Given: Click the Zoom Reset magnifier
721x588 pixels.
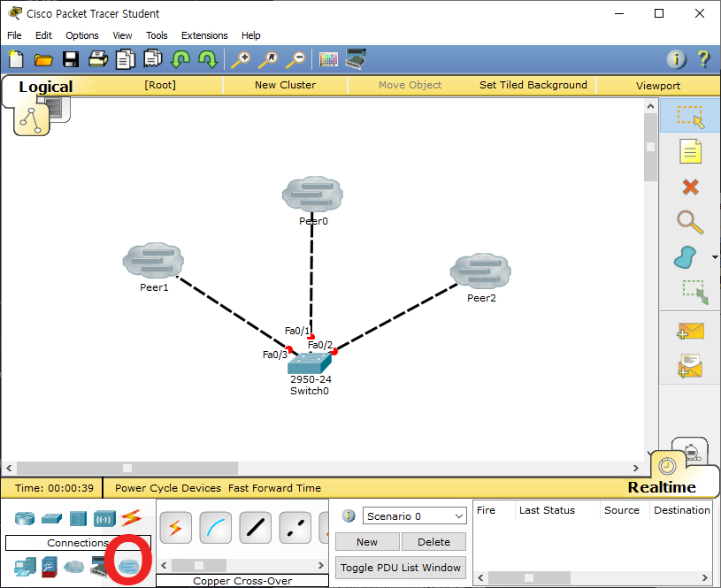Looking at the screenshot, I should (268, 60).
